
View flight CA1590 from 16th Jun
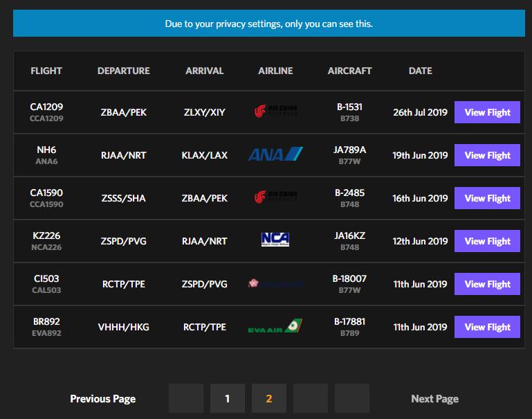pos(487,198)
